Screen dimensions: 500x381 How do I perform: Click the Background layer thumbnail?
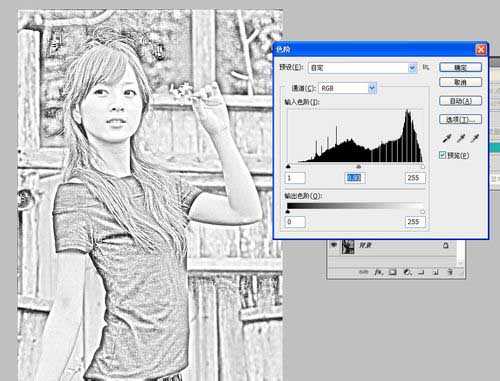click(x=348, y=247)
